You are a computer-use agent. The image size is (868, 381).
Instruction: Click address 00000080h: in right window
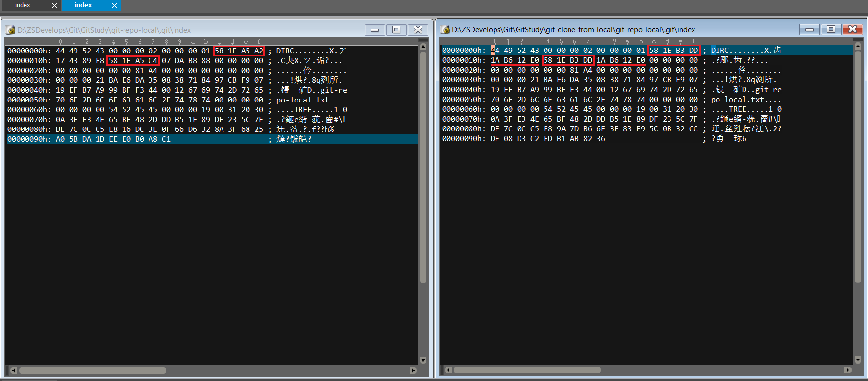[x=464, y=129]
